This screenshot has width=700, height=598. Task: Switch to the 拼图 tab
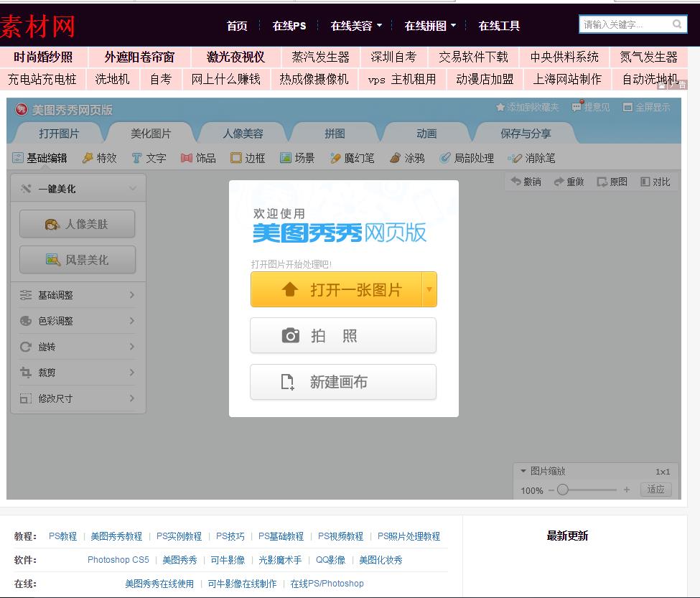pyautogui.click(x=335, y=134)
